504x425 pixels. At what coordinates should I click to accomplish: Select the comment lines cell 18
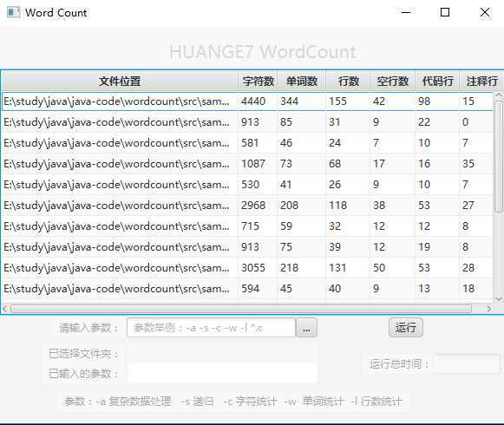(475, 288)
